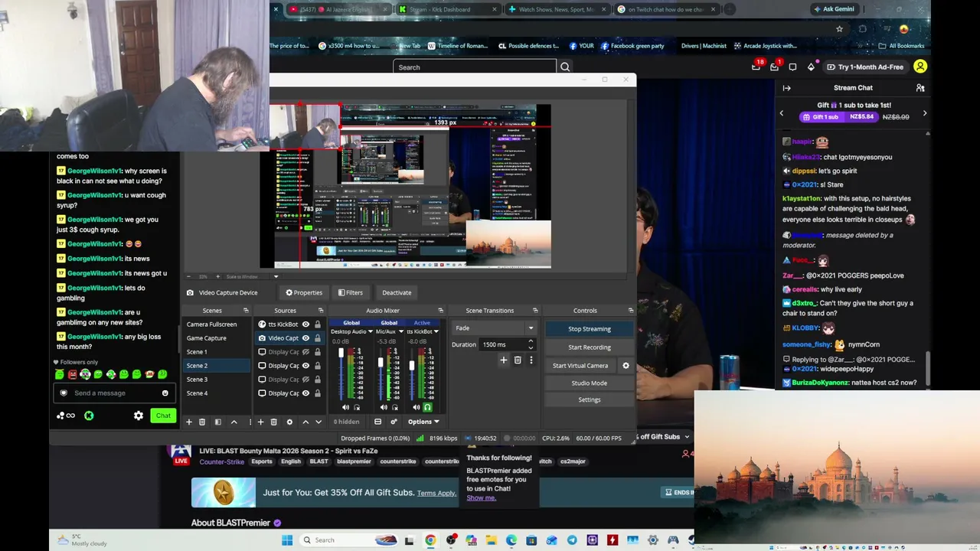Move selected source up in Sources
Image resolution: width=980 pixels, height=551 pixels.
[305, 422]
